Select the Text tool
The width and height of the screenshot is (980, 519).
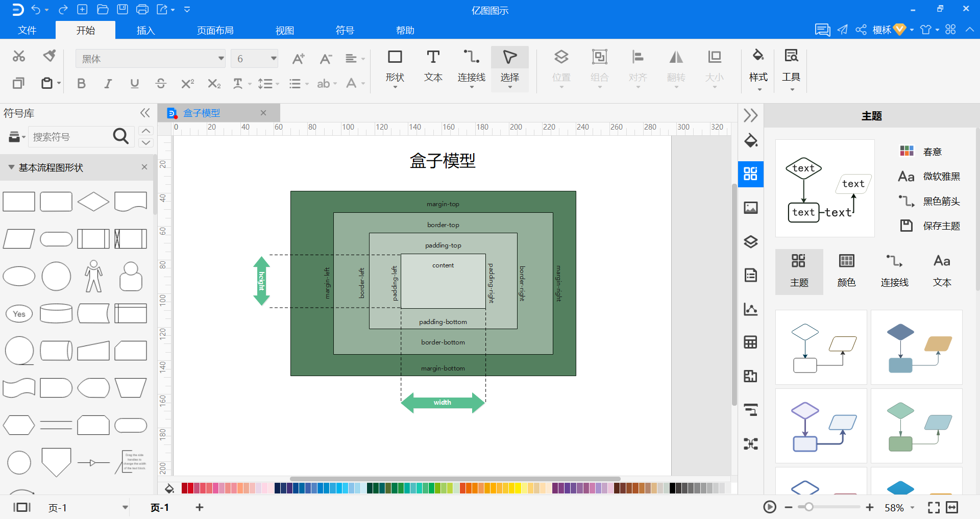click(433, 66)
